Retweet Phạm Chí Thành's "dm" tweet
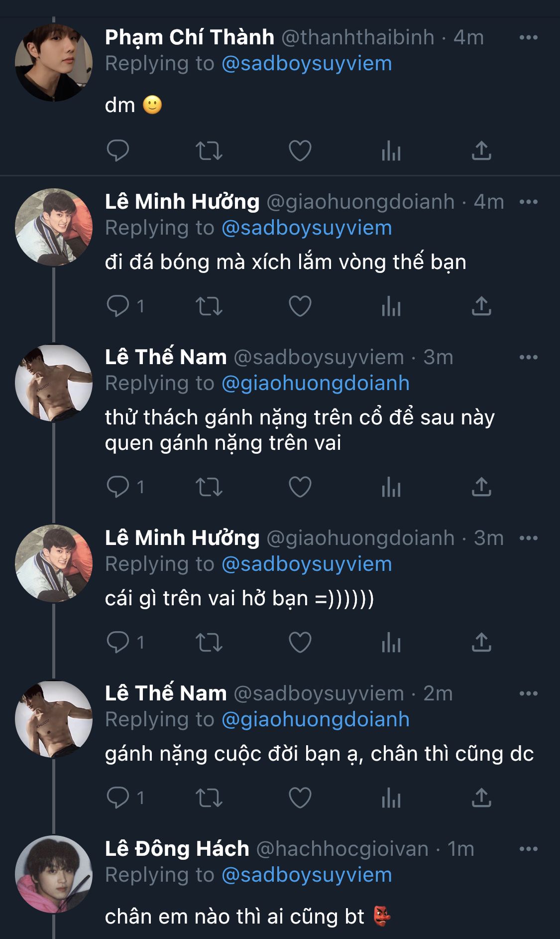 click(209, 150)
